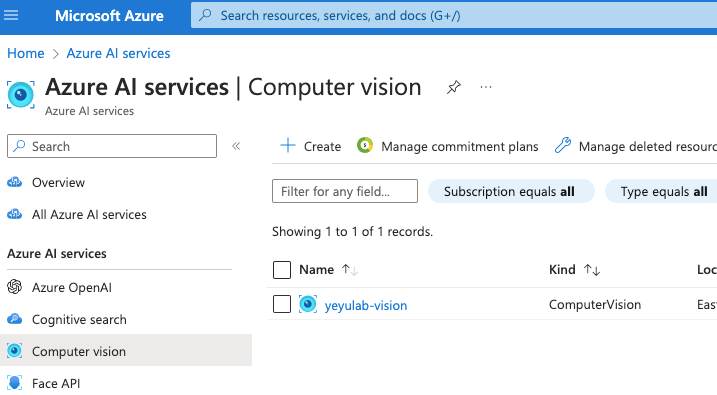Image resolution: width=717 pixels, height=395 pixels.
Task: Open Subscription equals all filter
Action: pyautogui.click(x=511, y=191)
